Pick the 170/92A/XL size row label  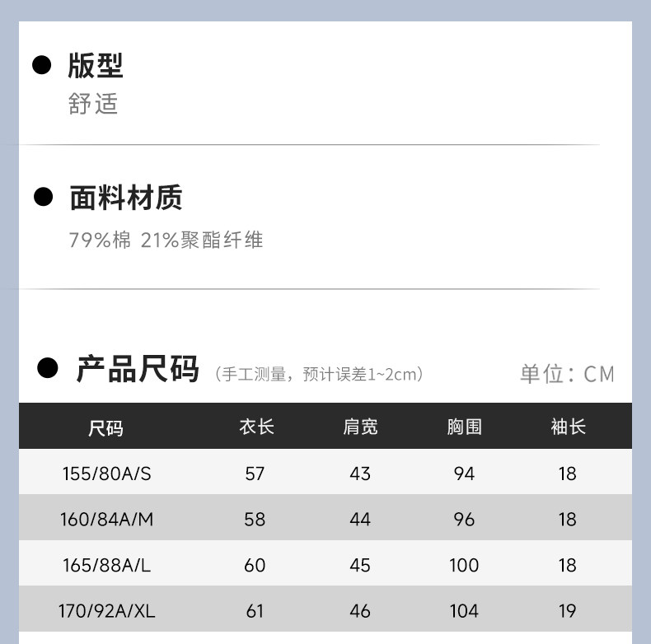pyautogui.click(x=106, y=611)
